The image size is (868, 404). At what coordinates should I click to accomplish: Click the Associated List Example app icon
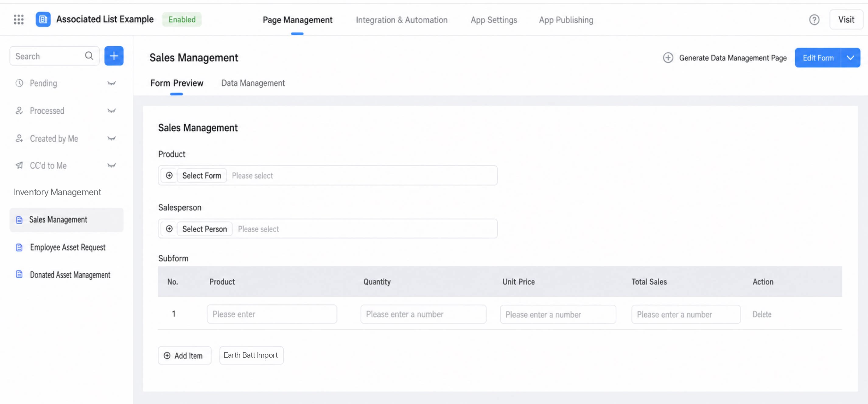[x=43, y=19]
